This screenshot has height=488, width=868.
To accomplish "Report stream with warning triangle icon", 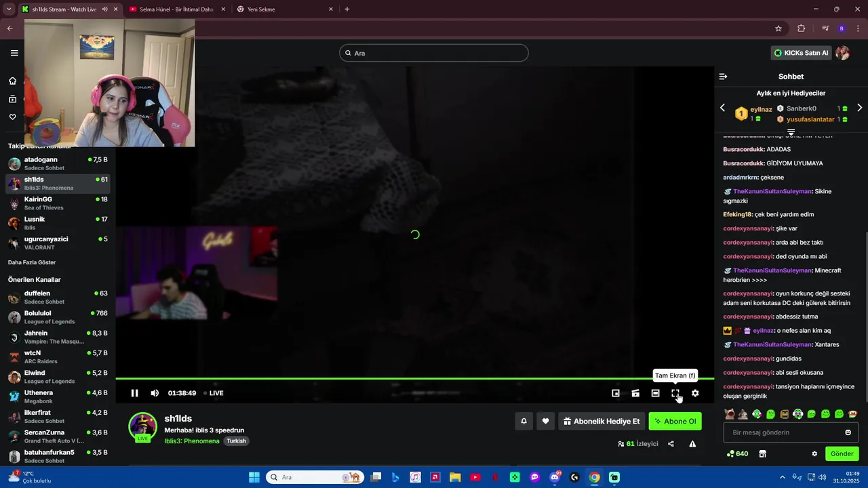I will pos(692,444).
